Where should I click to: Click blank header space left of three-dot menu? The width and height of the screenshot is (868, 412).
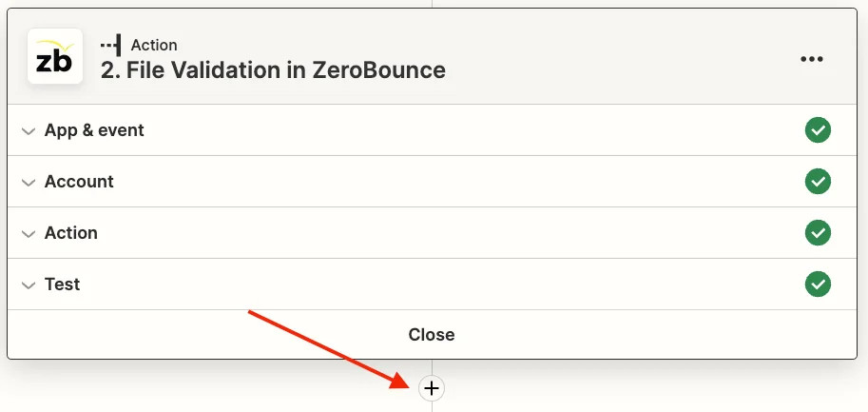pyautogui.click(x=618, y=59)
